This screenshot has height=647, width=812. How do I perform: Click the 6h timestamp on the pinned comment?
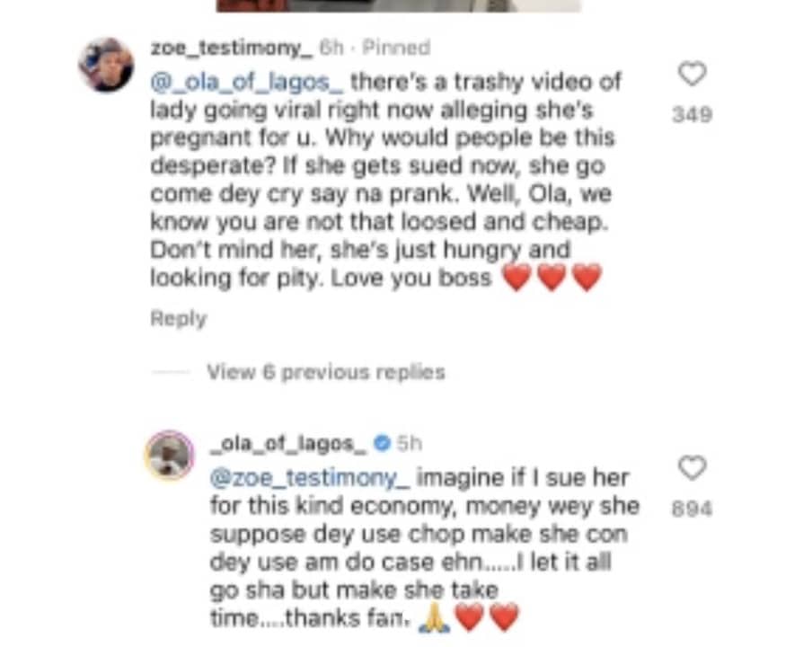tap(331, 48)
